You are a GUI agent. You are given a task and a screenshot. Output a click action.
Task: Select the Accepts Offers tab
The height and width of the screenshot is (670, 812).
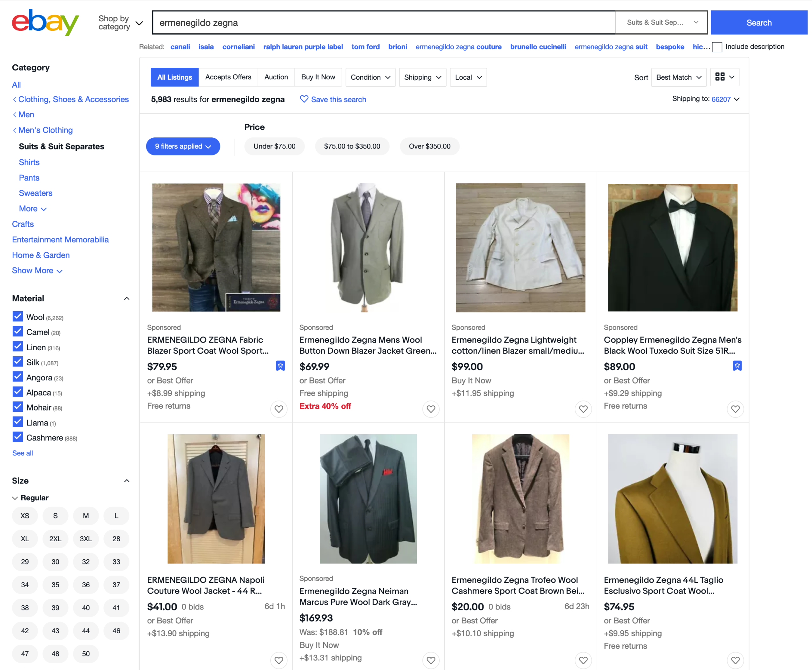pos(228,77)
